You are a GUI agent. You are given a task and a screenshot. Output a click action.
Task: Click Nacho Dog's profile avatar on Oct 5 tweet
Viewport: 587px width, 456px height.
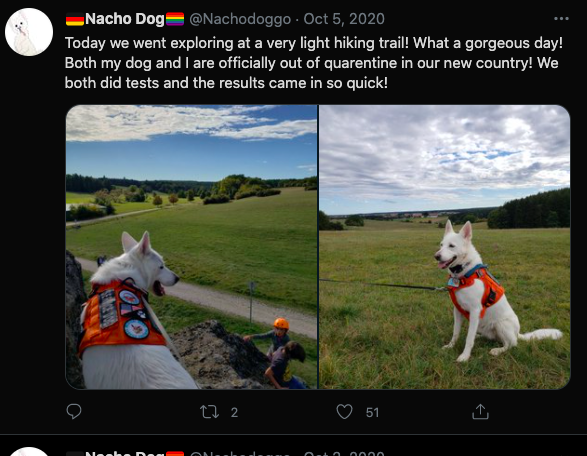point(29,32)
